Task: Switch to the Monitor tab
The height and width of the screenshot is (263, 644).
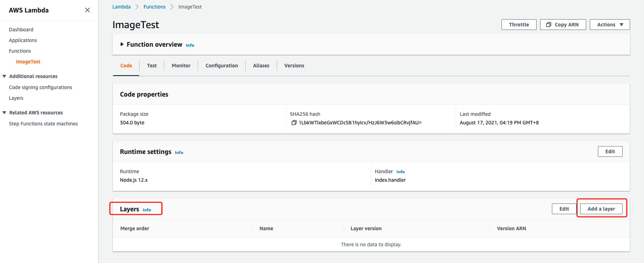Action: pyautogui.click(x=181, y=66)
